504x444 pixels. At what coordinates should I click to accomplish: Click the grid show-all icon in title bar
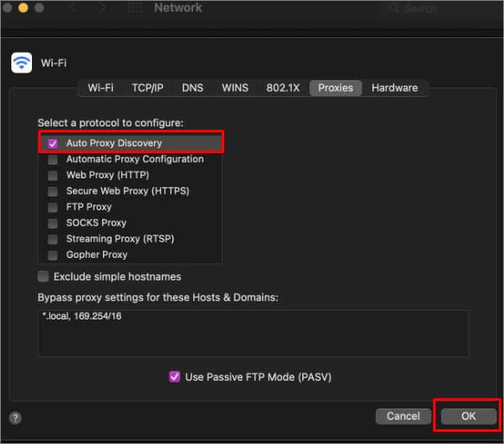[x=135, y=8]
